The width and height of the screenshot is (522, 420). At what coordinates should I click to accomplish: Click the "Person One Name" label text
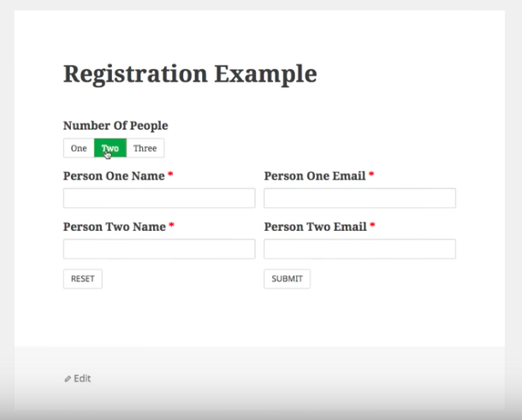pyautogui.click(x=114, y=176)
